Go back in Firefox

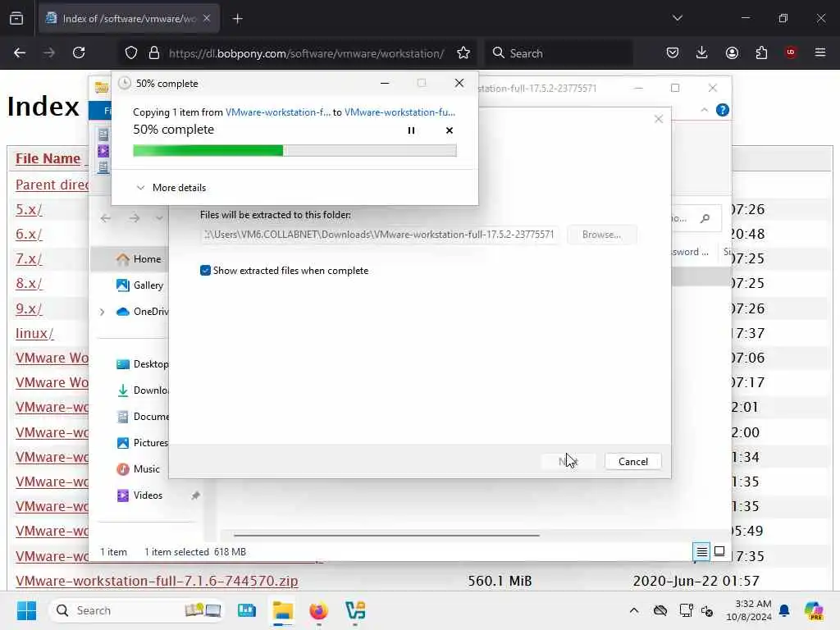(x=20, y=52)
